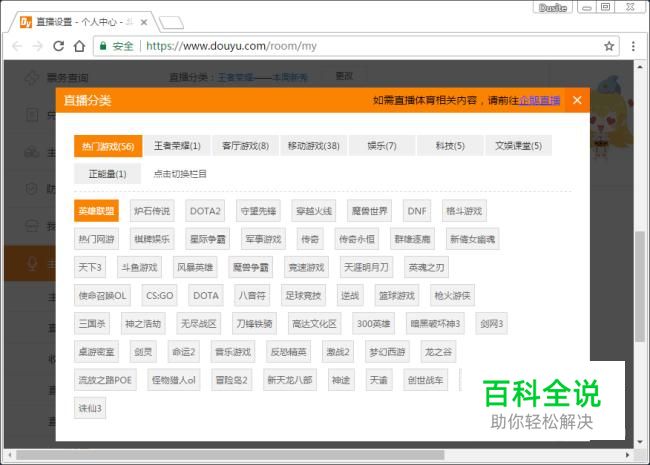
Task: Select the 星际争霸 category
Action: [207, 239]
